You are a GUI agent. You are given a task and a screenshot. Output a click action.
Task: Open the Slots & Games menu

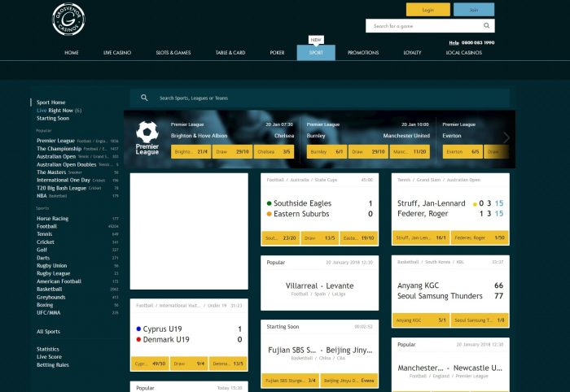[173, 53]
